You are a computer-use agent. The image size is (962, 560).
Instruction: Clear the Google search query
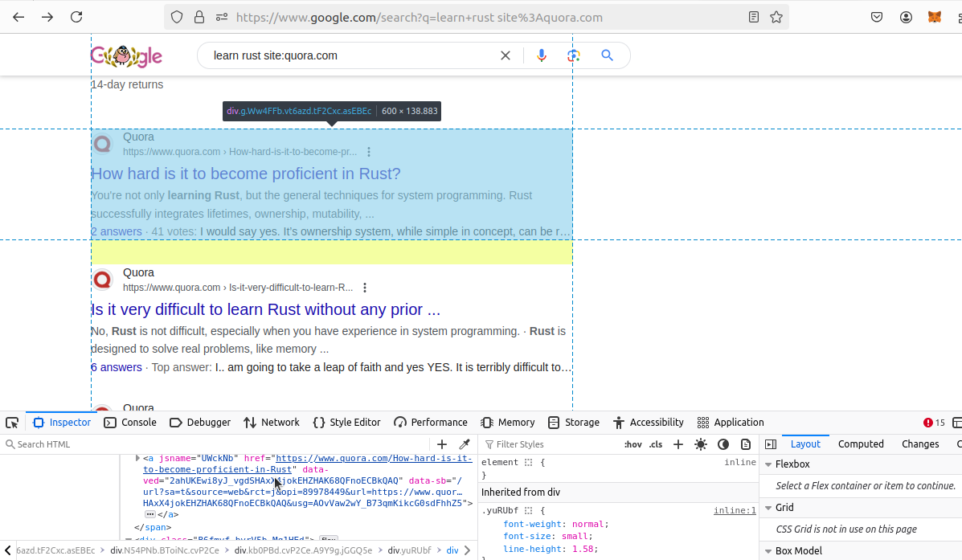pos(505,55)
